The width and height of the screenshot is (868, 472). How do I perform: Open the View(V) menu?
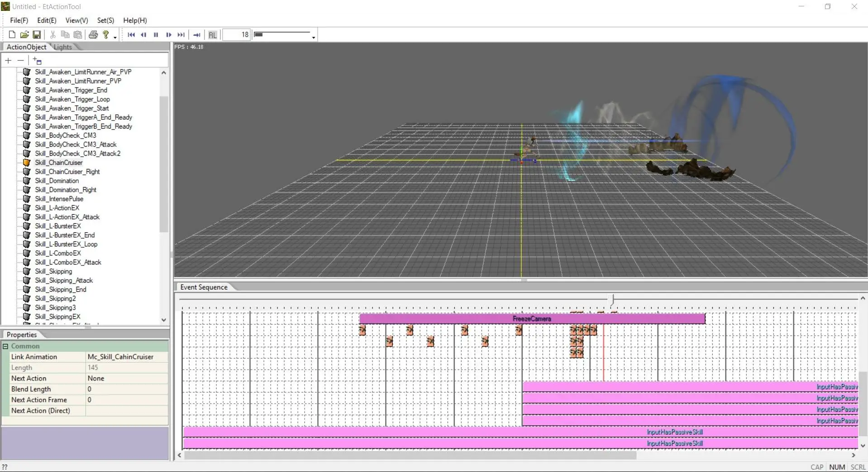point(76,20)
